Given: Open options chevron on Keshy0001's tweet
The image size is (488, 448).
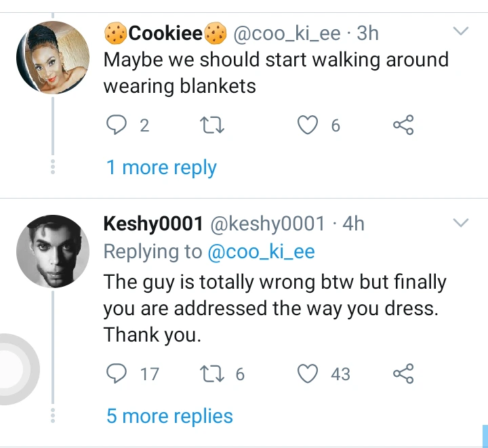Looking at the screenshot, I should (460, 223).
